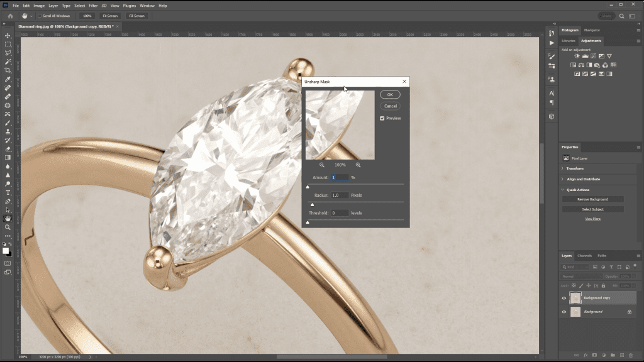Toggle lock position
The width and height of the screenshot is (644, 362).
click(x=589, y=286)
